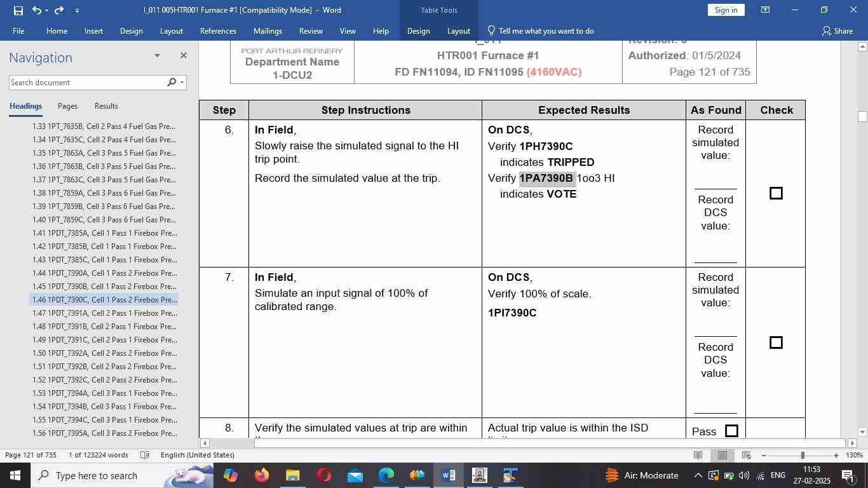
Task: Click the search magnifier icon
Action: tap(171, 82)
